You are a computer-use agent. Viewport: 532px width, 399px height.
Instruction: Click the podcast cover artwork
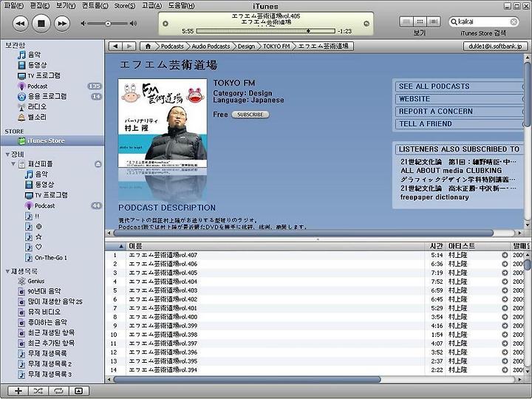point(163,123)
